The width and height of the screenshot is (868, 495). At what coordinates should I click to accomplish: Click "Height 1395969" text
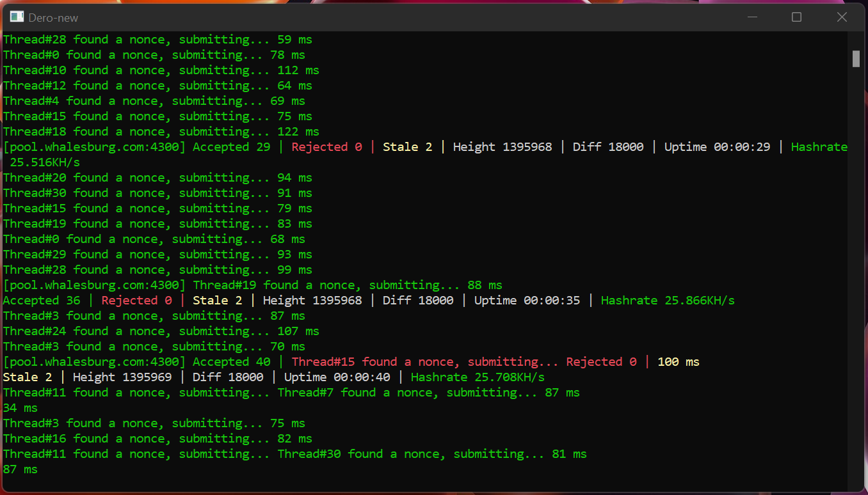[x=122, y=377]
